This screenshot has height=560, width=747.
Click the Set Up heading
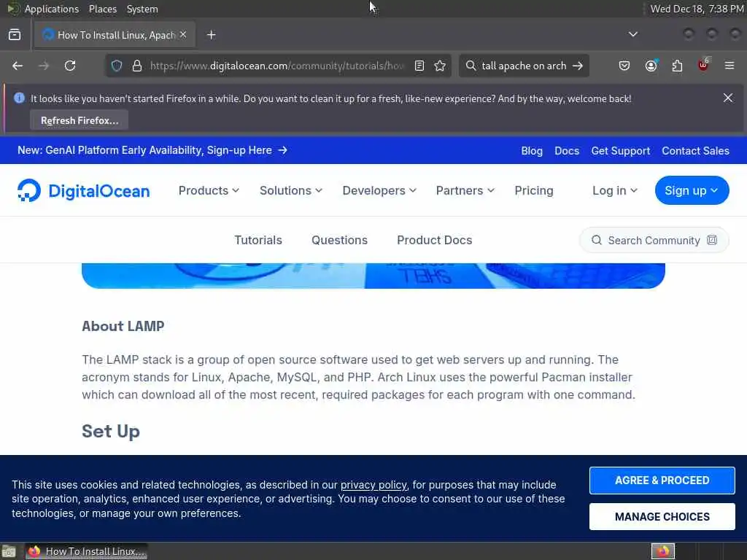coord(111,431)
